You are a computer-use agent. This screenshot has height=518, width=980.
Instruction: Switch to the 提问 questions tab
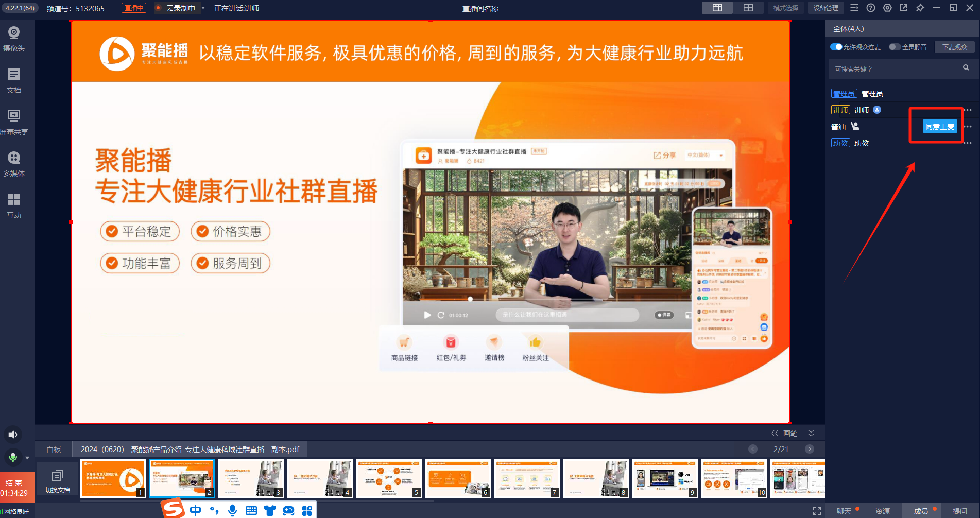pos(960,511)
